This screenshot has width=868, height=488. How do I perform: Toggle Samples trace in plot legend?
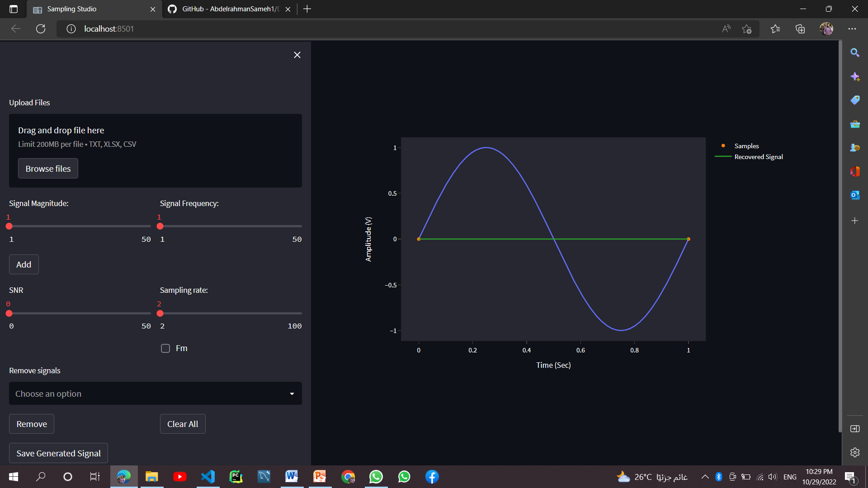pyautogui.click(x=746, y=146)
